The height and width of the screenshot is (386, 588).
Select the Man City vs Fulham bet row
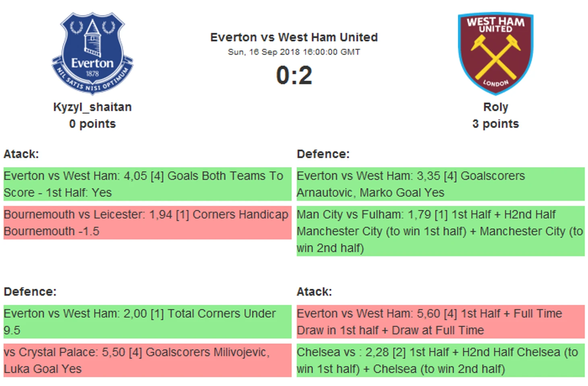(441, 231)
